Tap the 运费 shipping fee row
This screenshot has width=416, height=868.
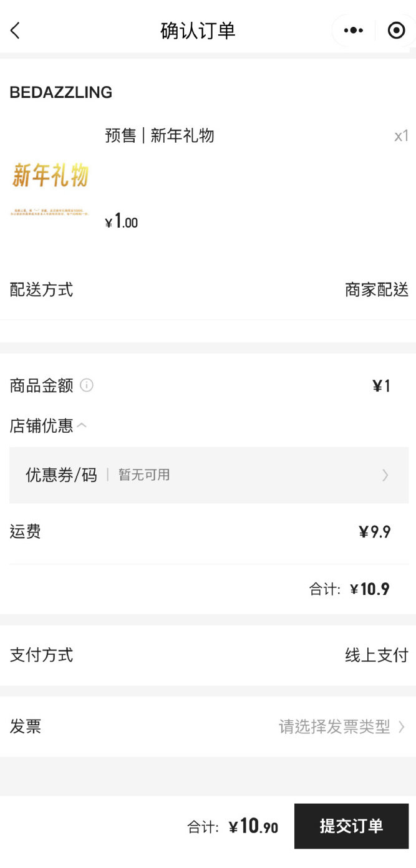208,532
